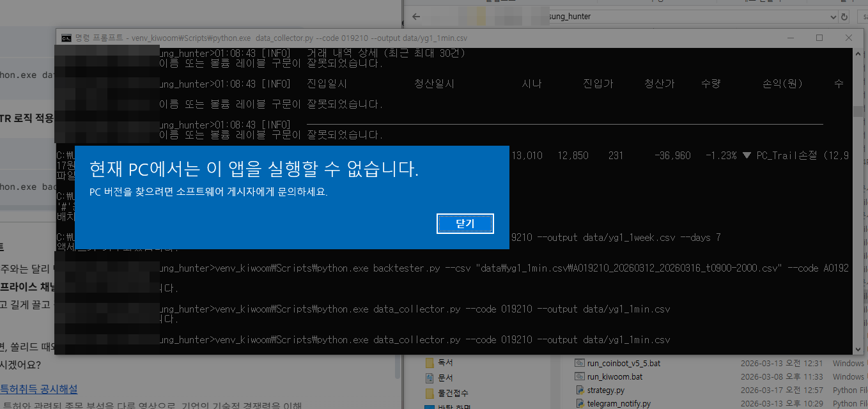Click command prompt title bar text

pyautogui.click(x=271, y=38)
